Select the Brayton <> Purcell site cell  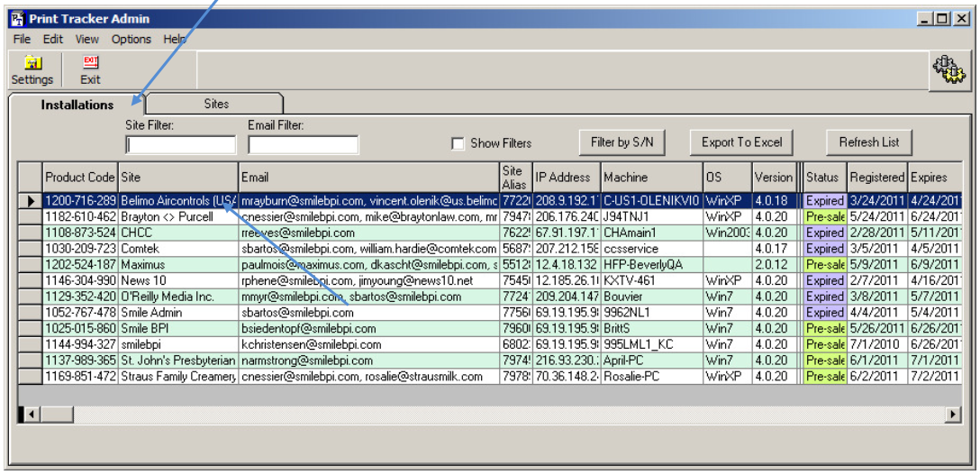click(178, 217)
